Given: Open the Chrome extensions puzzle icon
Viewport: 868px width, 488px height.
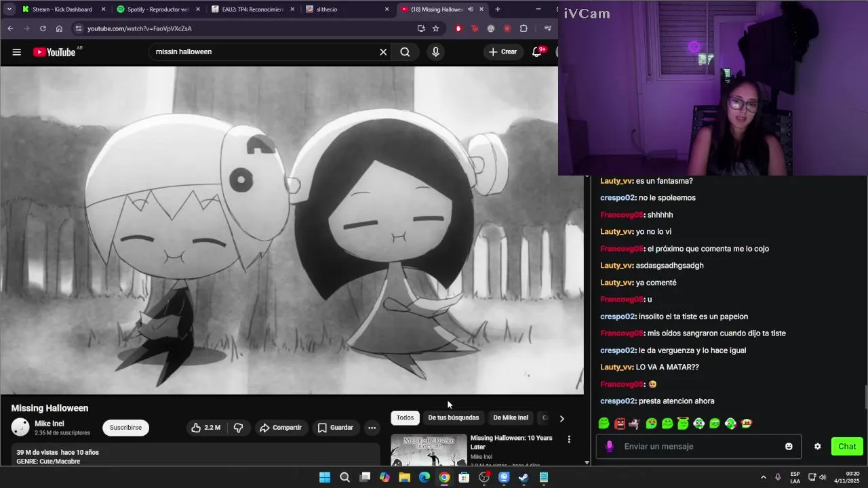Looking at the screenshot, I should point(524,28).
